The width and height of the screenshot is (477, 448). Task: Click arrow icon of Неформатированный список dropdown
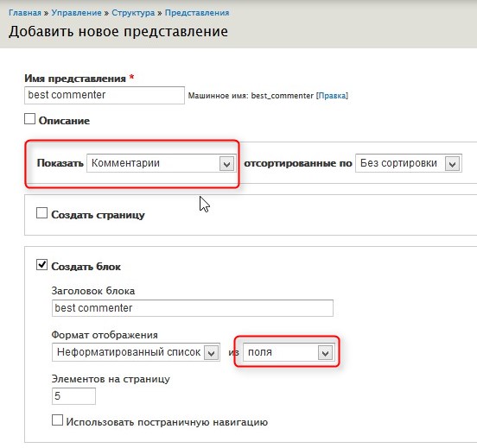coord(211,353)
